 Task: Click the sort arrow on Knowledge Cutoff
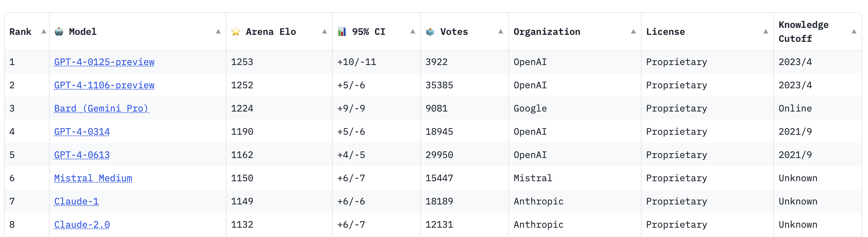tap(854, 32)
